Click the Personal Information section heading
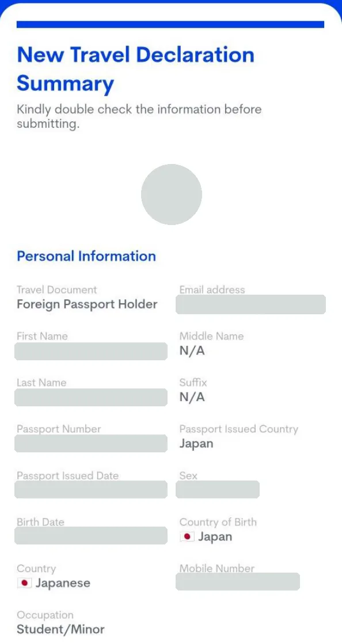 click(86, 256)
